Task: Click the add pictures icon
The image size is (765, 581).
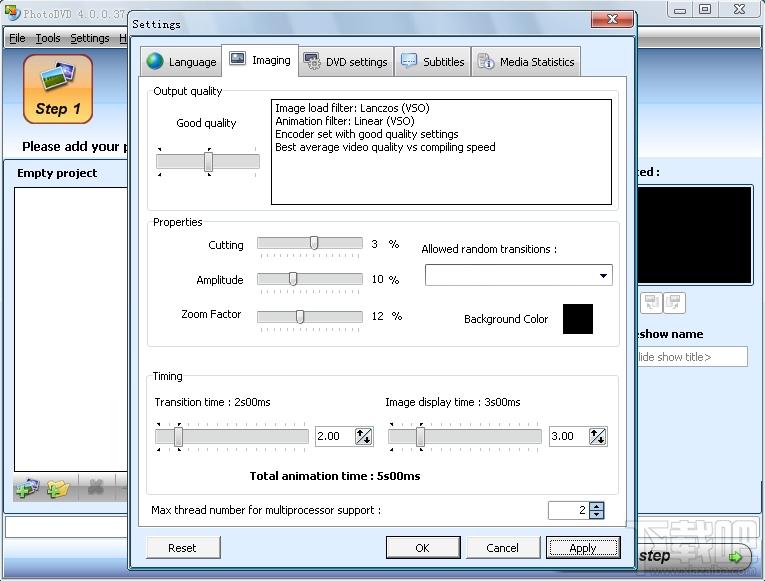Action: 27,487
